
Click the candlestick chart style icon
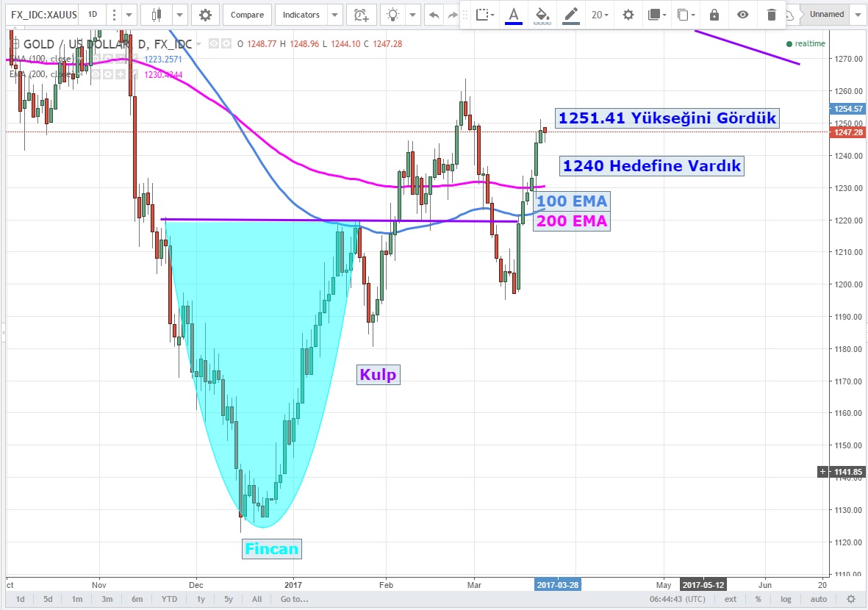(x=156, y=15)
